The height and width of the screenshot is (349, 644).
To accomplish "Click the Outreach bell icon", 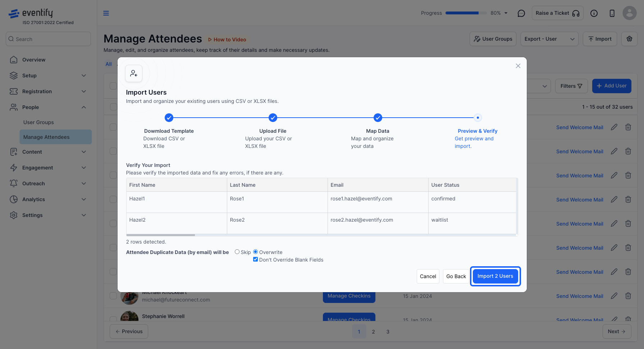I will [14, 183].
